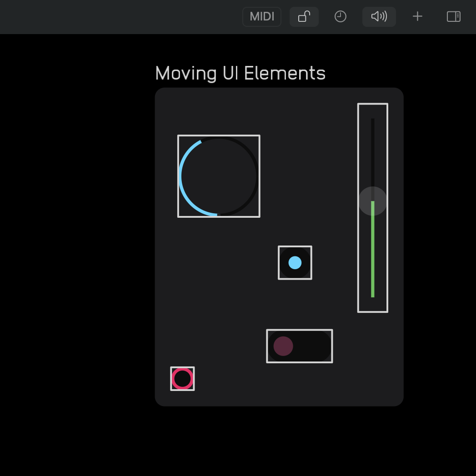
Task: Click the plus icon to add an element
Action: coord(417,16)
